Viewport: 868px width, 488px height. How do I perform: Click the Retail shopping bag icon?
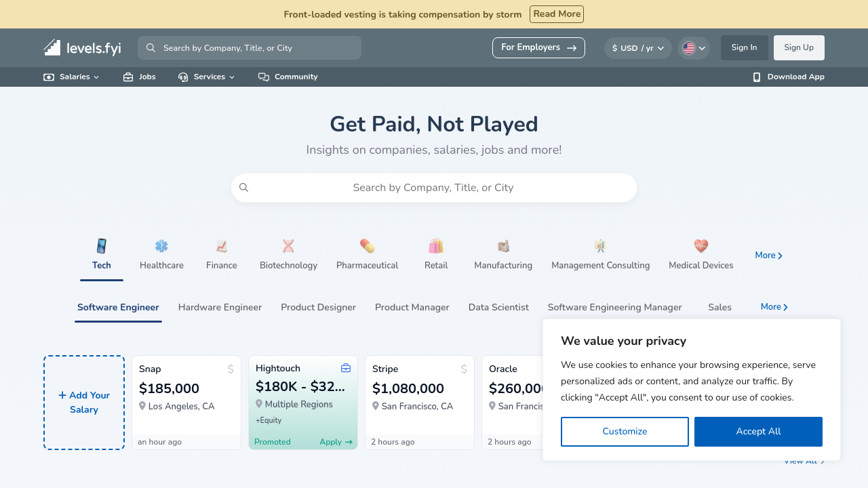coord(436,246)
